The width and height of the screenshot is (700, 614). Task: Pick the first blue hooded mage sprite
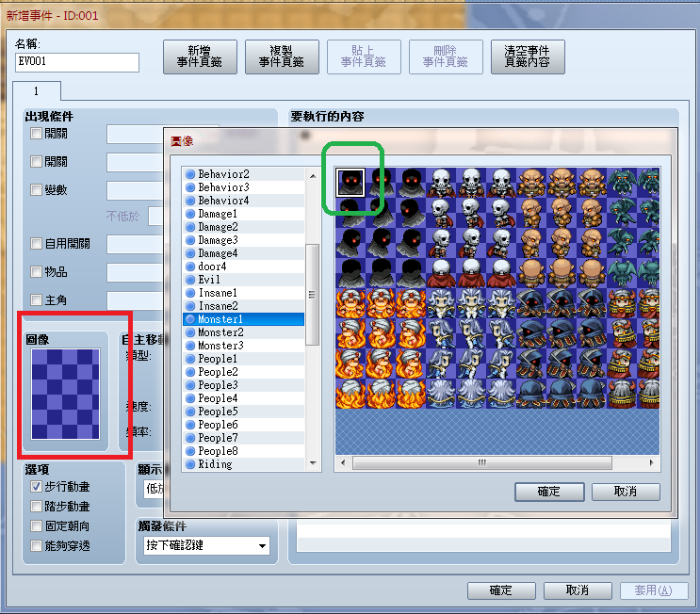click(x=531, y=303)
